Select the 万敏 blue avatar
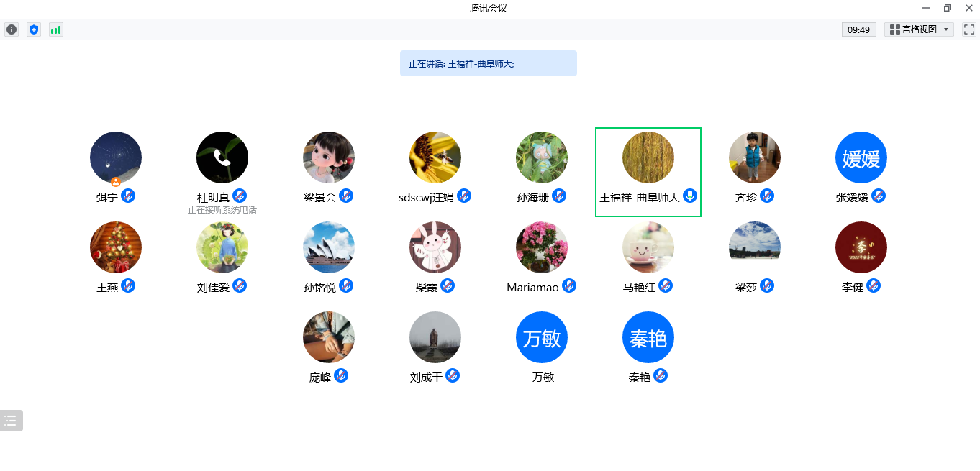 pyautogui.click(x=542, y=337)
